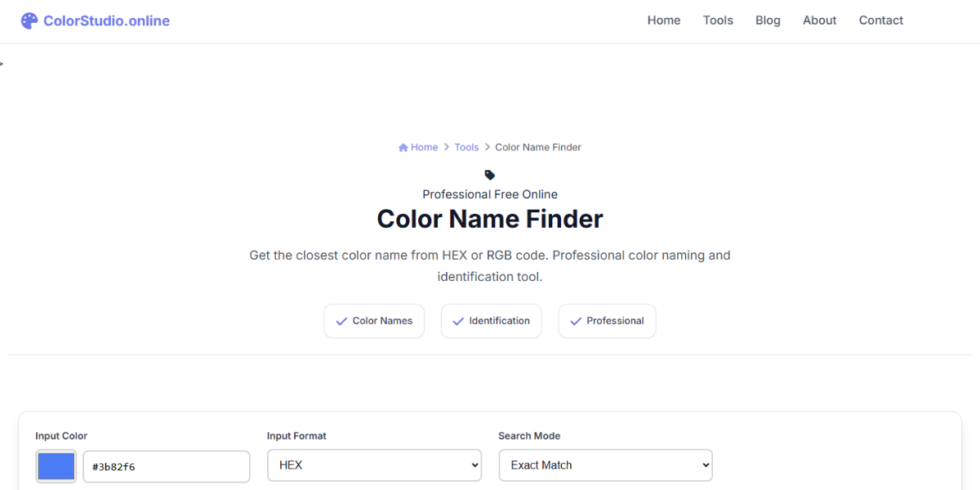Click the checkmark in the Color Names badge
Screen dimensions: 980x490
pos(341,321)
